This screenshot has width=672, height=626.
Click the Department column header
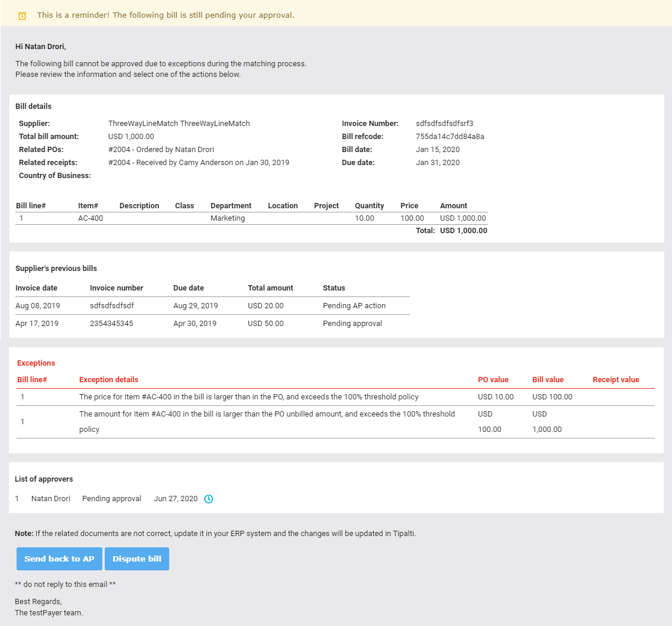231,206
